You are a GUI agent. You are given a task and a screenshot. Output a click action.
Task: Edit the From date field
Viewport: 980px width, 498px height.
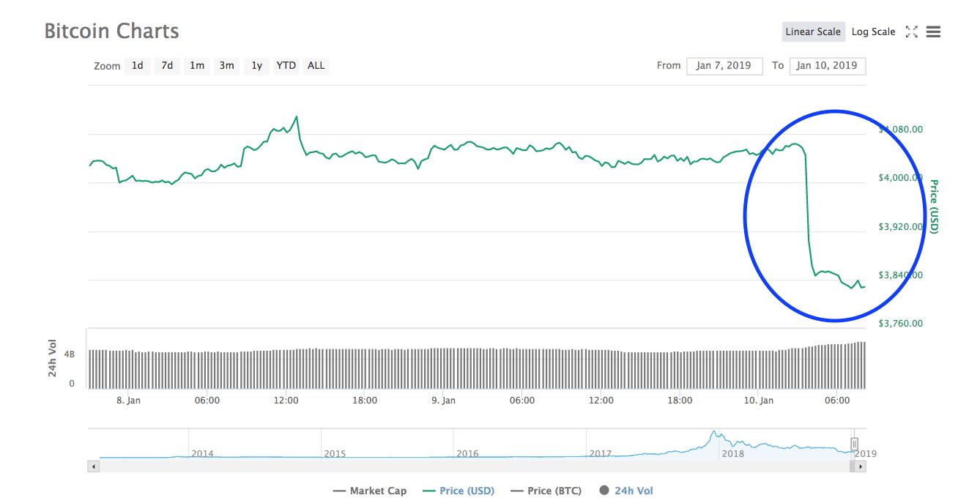[724, 66]
